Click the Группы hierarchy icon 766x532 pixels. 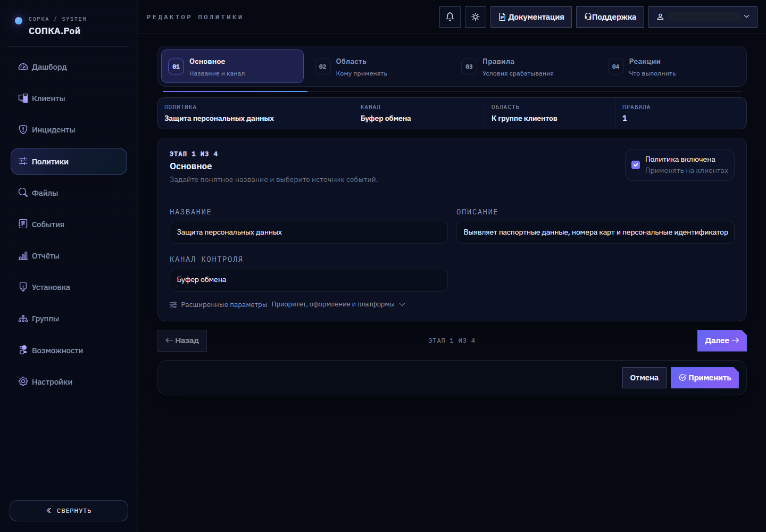tap(23, 319)
